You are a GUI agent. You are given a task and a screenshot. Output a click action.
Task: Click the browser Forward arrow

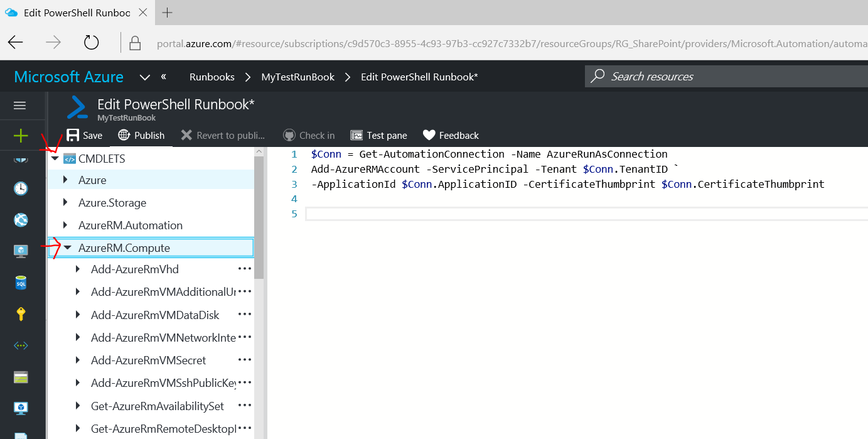[x=53, y=42]
